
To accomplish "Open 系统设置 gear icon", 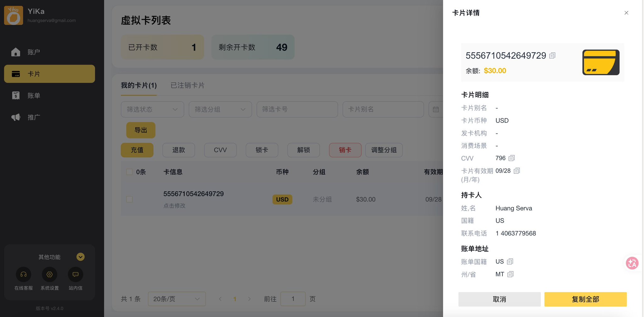I will [x=49, y=275].
